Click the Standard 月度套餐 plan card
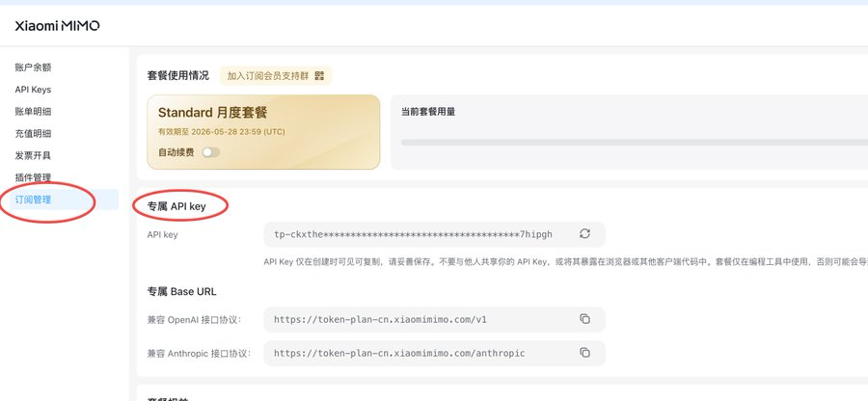868x401 pixels. pyautogui.click(x=263, y=132)
